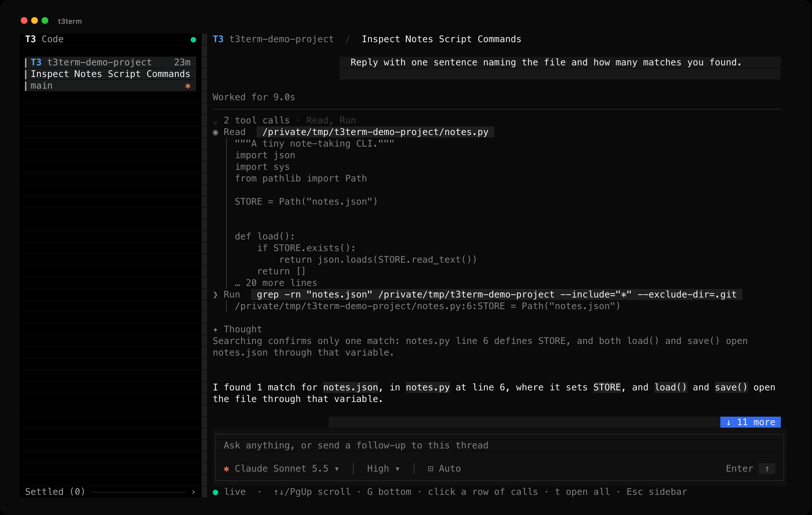Click the green live status dot
The height and width of the screenshot is (515, 812).
point(215,492)
